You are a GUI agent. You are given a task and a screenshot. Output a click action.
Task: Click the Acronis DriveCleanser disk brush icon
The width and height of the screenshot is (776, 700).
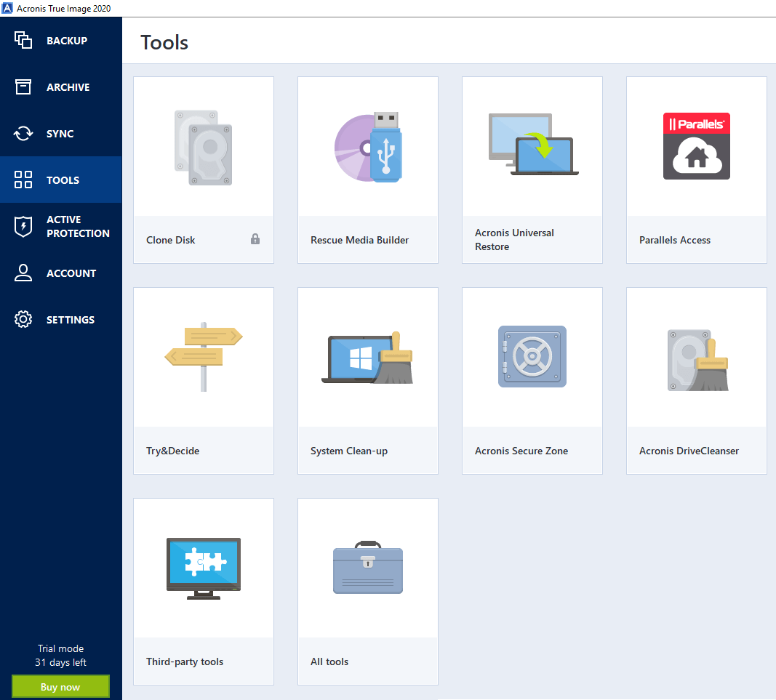point(697,360)
